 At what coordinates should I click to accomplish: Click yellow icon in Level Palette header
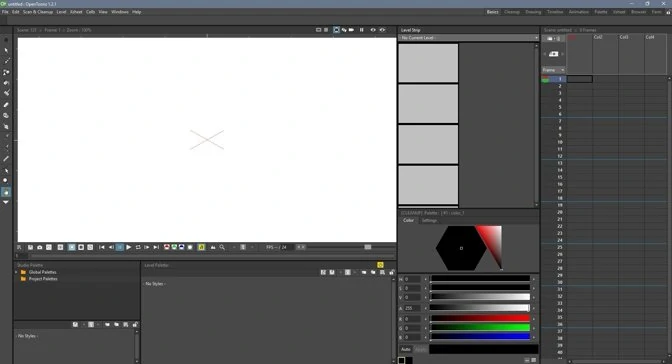[x=380, y=265]
